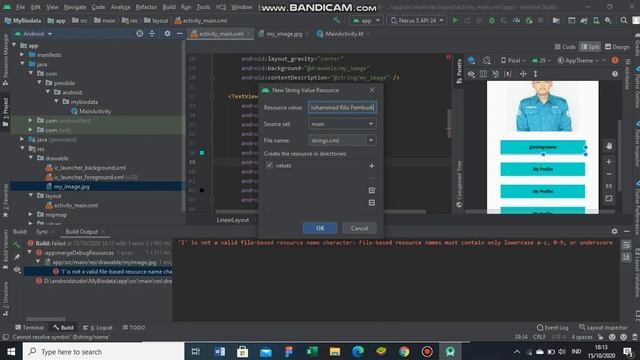Open the Logcat tool window

tap(98, 327)
